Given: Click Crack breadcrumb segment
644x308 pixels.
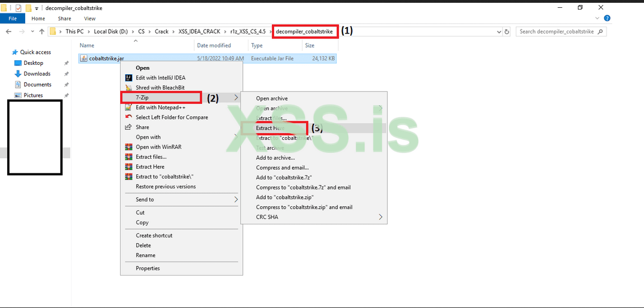Looking at the screenshot, I should coord(161,31).
